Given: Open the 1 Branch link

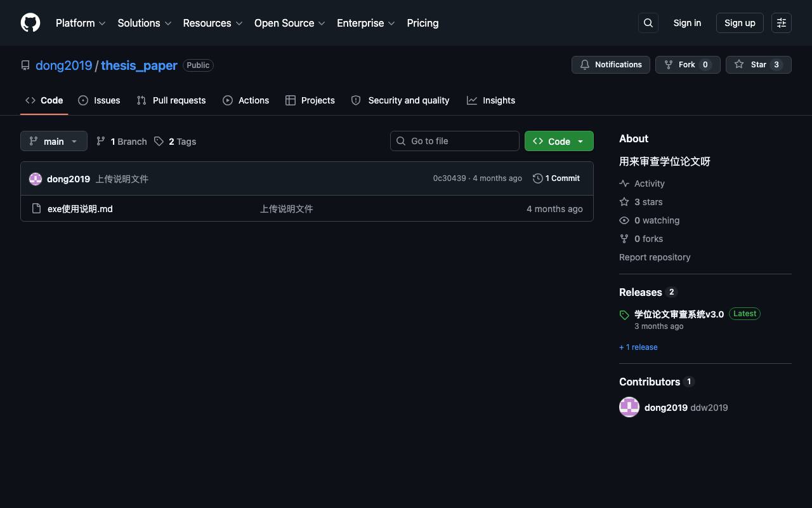Looking at the screenshot, I should point(121,142).
